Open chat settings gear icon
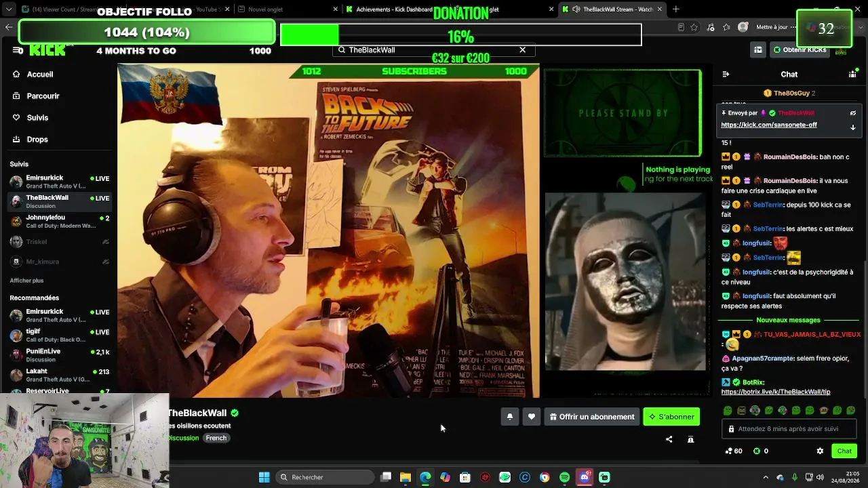The height and width of the screenshot is (488, 868). (820, 451)
